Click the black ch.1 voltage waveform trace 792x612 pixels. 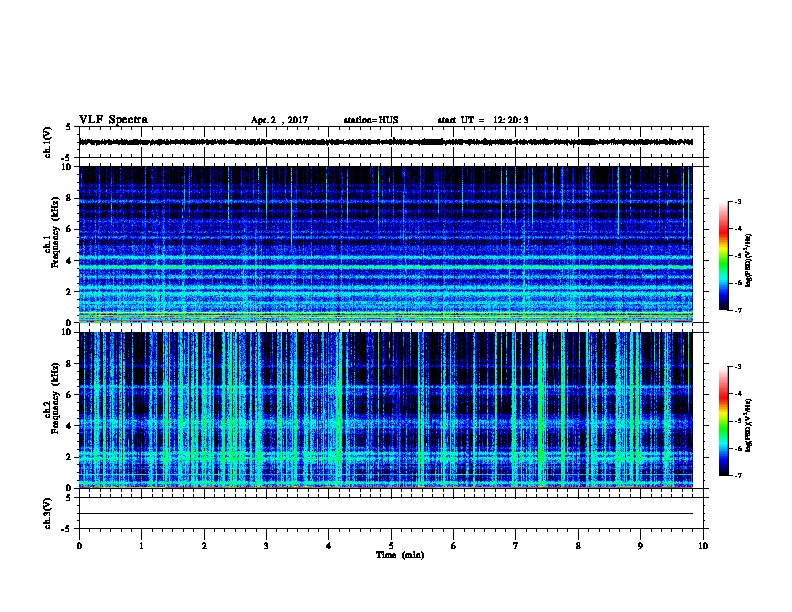click(x=386, y=142)
